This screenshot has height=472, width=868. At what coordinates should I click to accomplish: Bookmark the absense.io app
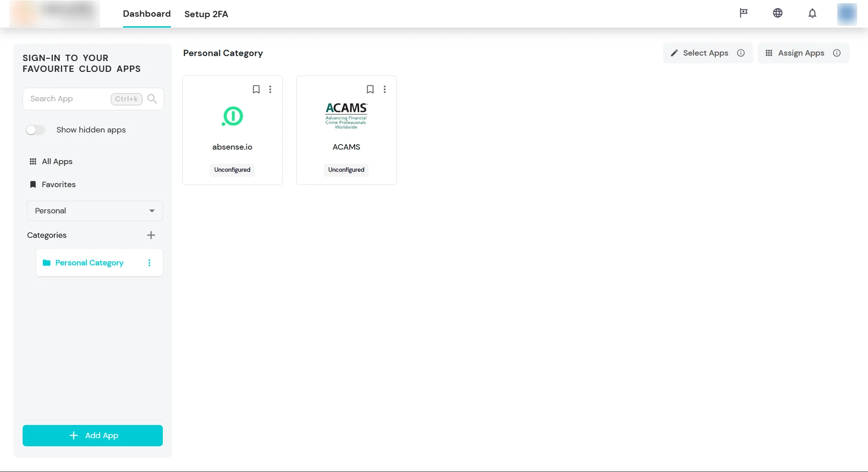tap(256, 90)
